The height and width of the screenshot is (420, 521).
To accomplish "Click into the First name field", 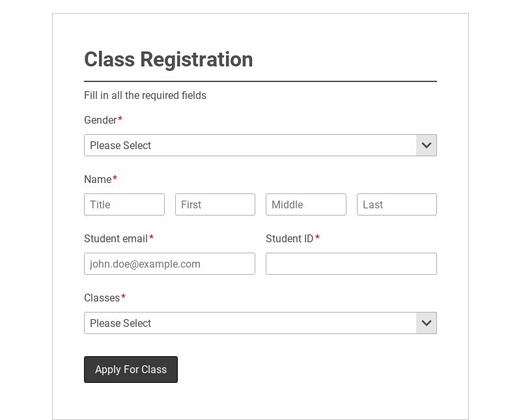I will tap(215, 204).
